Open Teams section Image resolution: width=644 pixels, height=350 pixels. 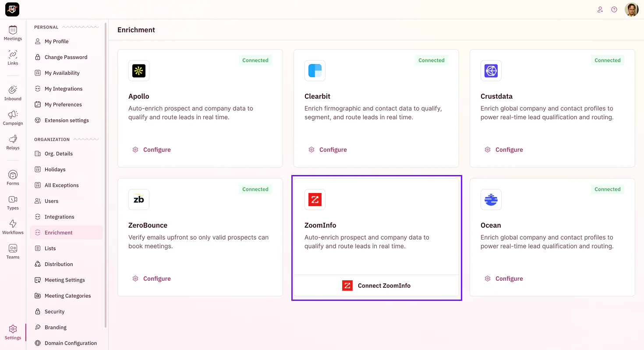point(13,252)
